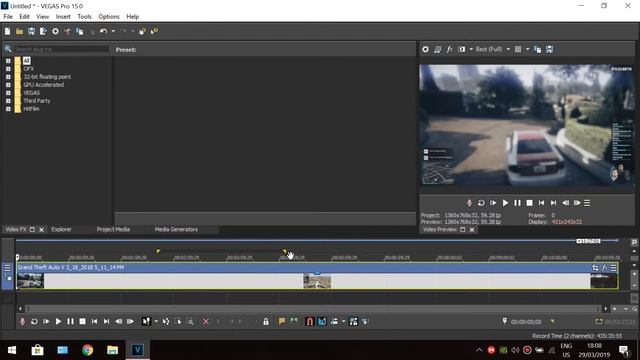Open project properties via the main toolbar gear icon
640x360 pixels.
(55, 31)
